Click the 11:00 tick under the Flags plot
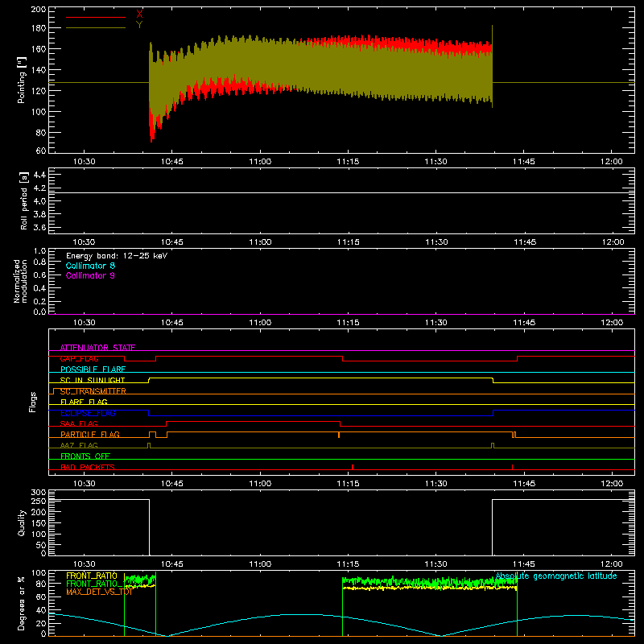 coord(260,484)
